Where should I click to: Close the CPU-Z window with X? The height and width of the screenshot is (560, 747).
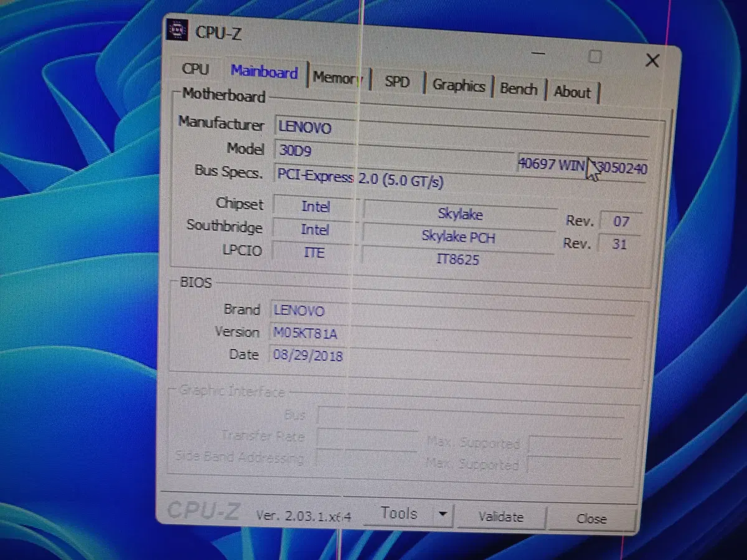(x=652, y=60)
